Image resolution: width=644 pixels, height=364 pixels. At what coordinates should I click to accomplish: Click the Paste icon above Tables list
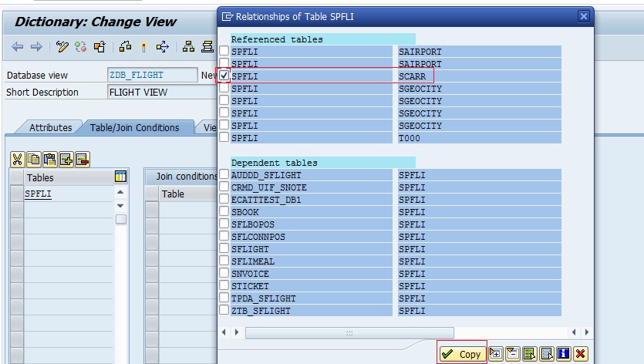pos(49,159)
